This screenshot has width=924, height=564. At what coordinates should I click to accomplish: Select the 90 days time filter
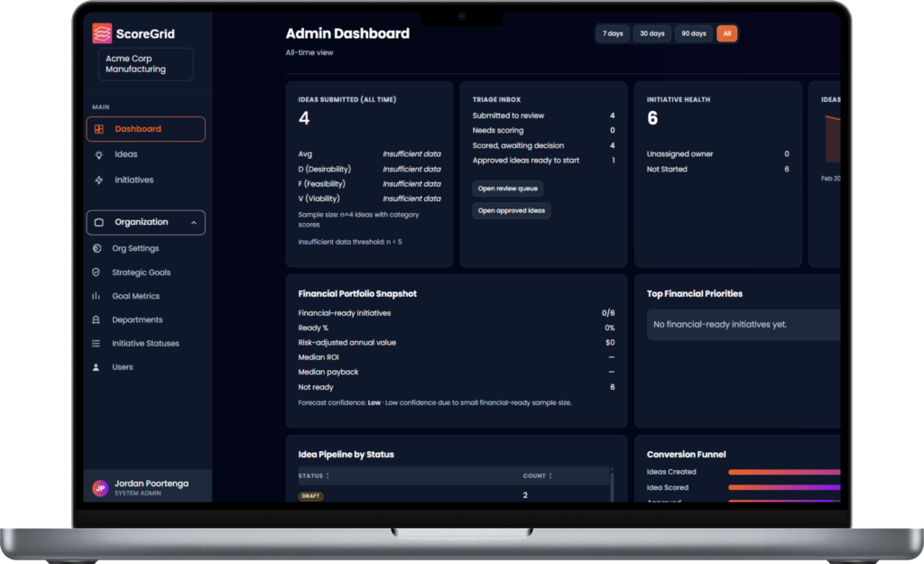click(693, 33)
